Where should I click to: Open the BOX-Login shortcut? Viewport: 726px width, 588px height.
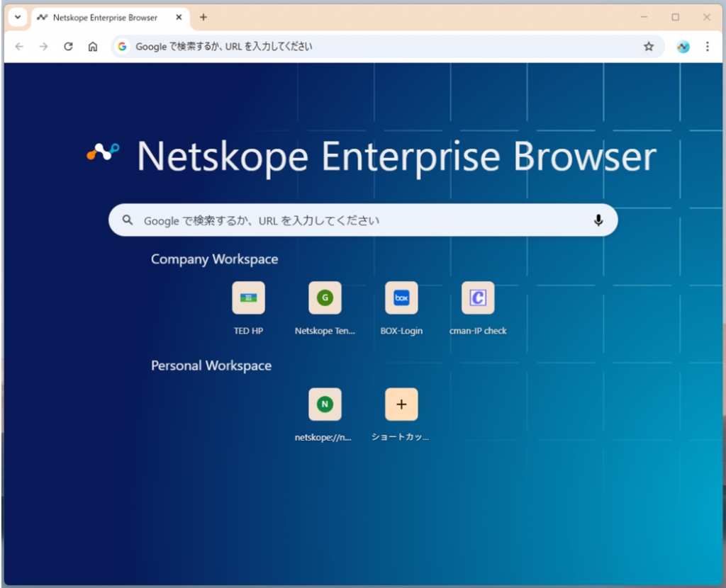pyautogui.click(x=401, y=298)
